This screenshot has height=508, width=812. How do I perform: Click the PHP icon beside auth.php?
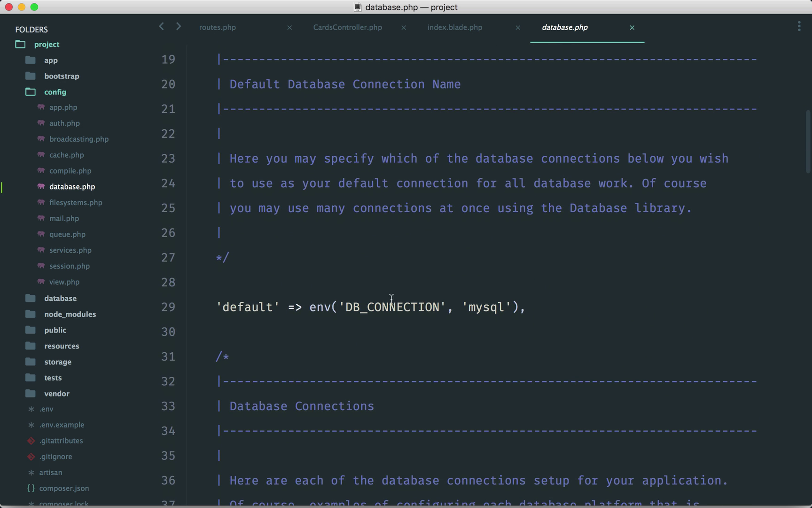point(41,123)
